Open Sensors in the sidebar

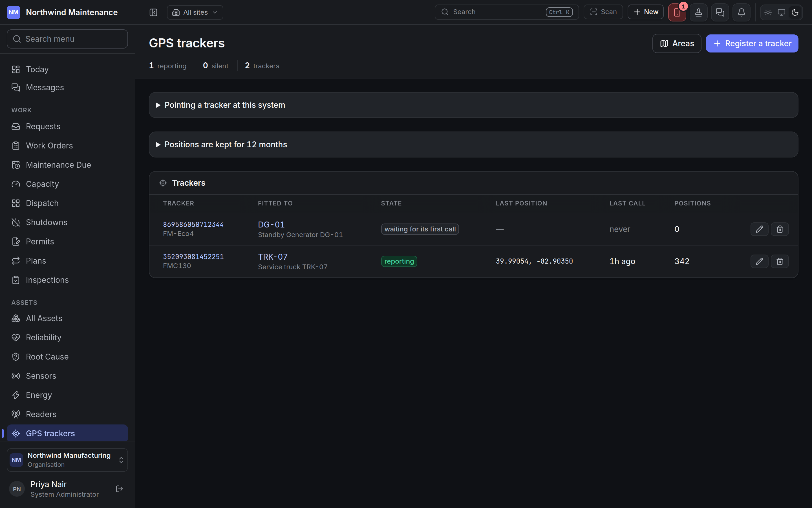[x=67, y=376]
